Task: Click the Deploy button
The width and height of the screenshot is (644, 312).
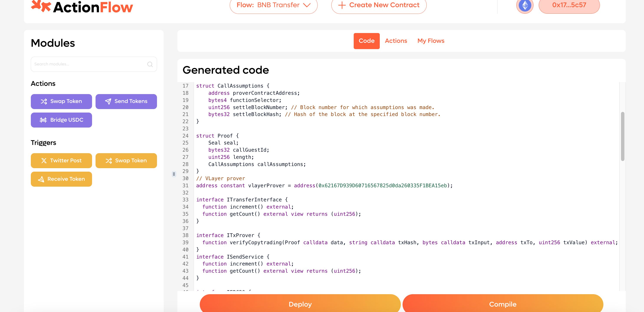Action: click(x=300, y=303)
